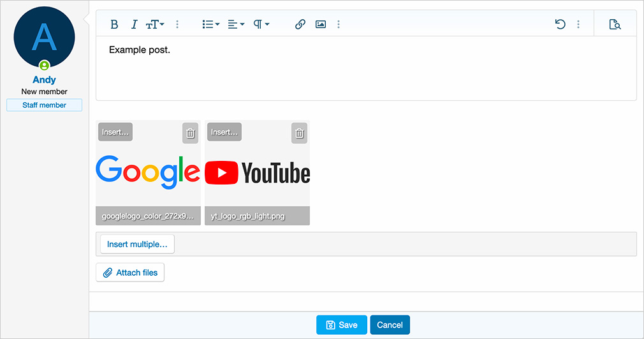Open the paragraph format dropdown
Image resolution: width=644 pixels, height=339 pixels.
pos(261,25)
